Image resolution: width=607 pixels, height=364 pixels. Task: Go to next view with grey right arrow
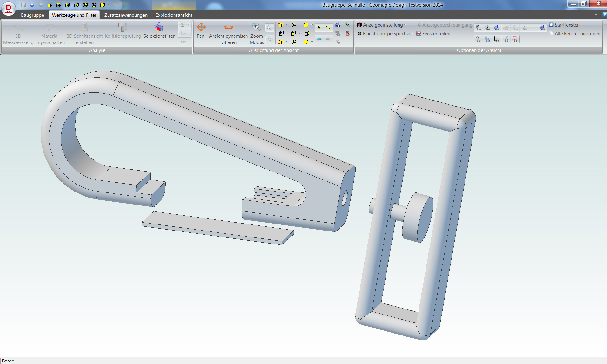[328, 39]
